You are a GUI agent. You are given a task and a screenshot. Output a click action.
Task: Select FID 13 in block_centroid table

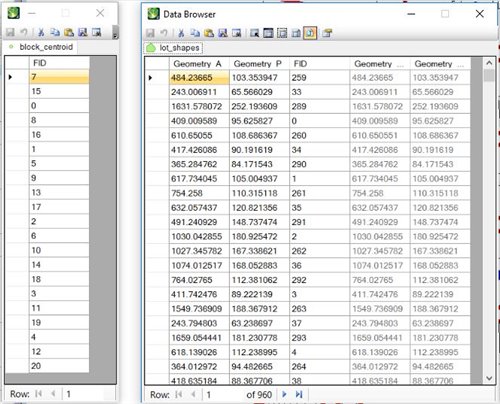click(59, 192)
